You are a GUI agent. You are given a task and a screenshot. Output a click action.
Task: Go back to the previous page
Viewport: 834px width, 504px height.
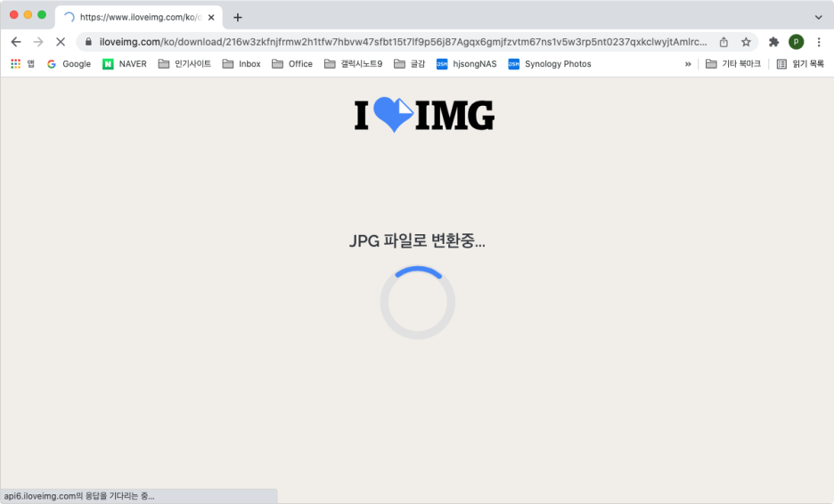coord(16,42)
